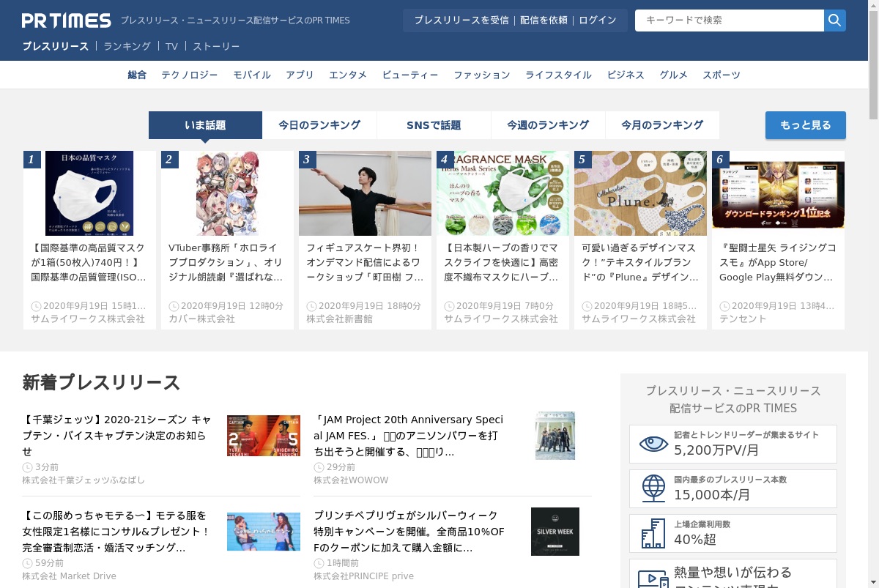Choose the モバイル category

[x=252, y=75]
